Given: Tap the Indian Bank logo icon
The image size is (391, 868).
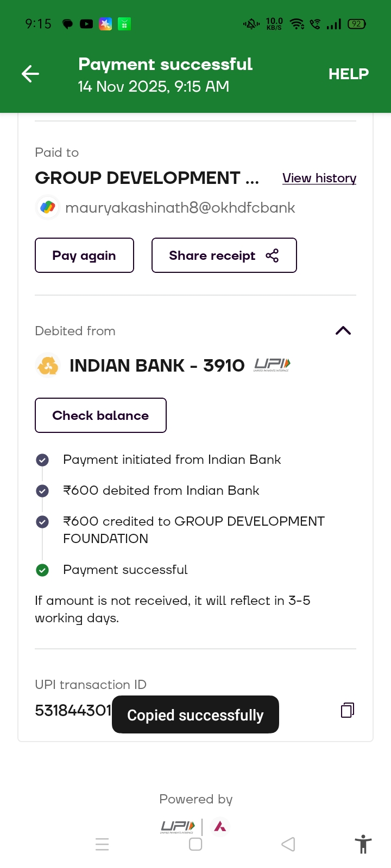Looking at the screenshot, I should click(x=48, y=366).
